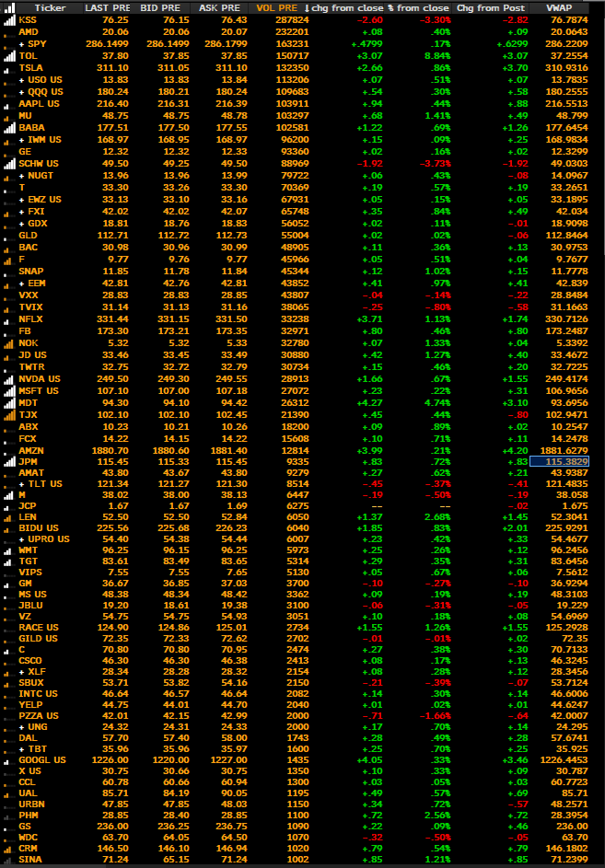Sort by the Ticker column header
The height and width of the screenshot is (868, 605).
pyautogui.click(x=50, y=7)
